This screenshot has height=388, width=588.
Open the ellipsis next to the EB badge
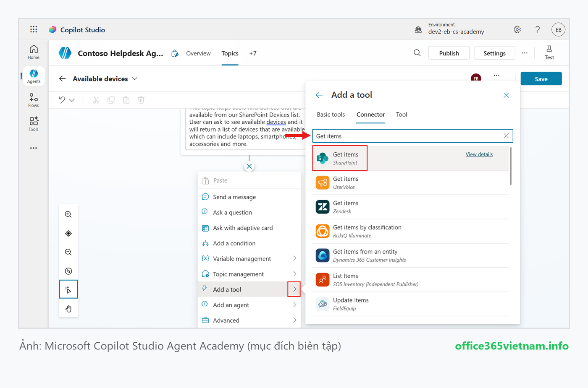click(497, 76)
